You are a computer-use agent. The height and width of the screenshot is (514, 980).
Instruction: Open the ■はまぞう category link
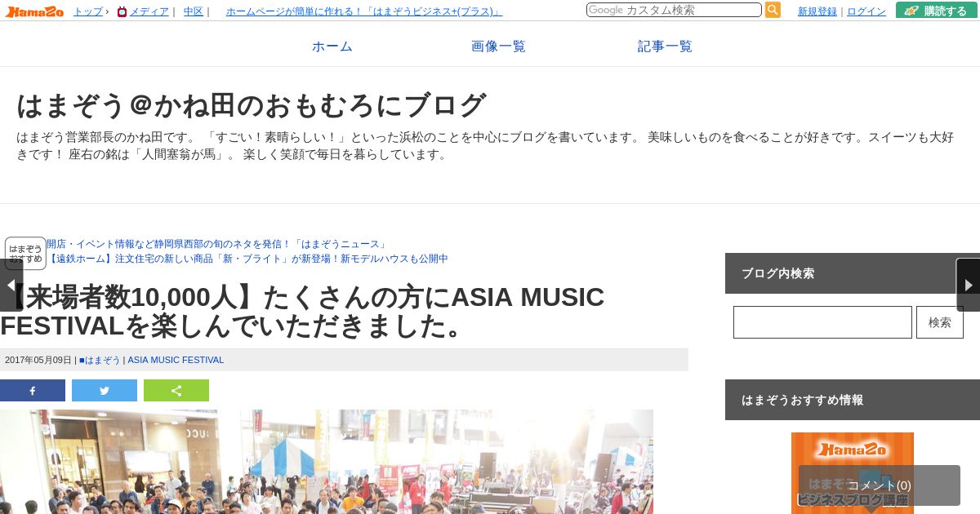100,360
